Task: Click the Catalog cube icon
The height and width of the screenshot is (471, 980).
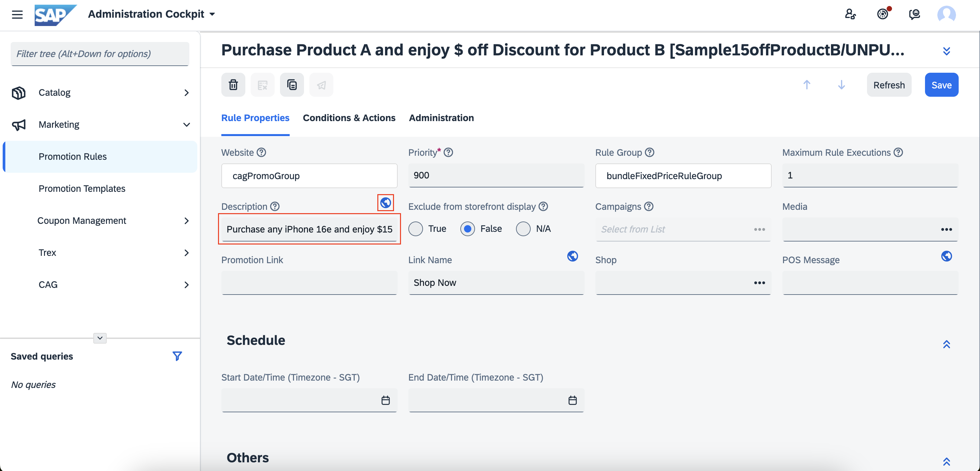Action: (19, 92)
